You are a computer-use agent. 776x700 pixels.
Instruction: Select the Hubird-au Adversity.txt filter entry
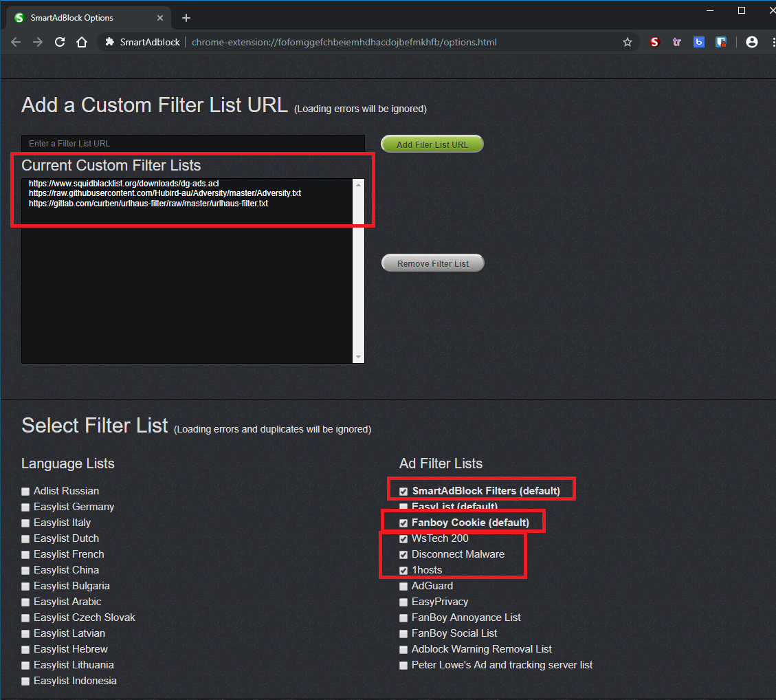(165, 193)
